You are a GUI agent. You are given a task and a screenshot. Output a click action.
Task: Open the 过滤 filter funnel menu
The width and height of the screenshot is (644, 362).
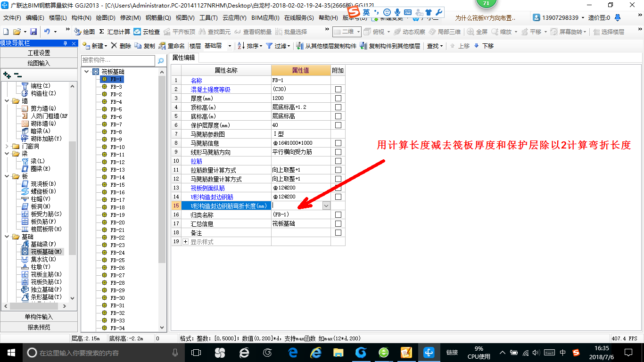click(x=277, y=46)
